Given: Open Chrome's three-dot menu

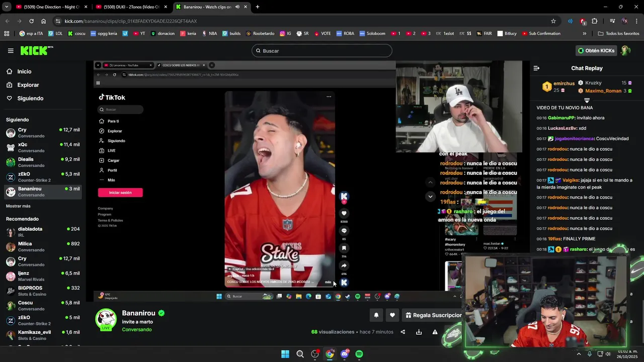Looking at the screenshot, I should point(637,21).
